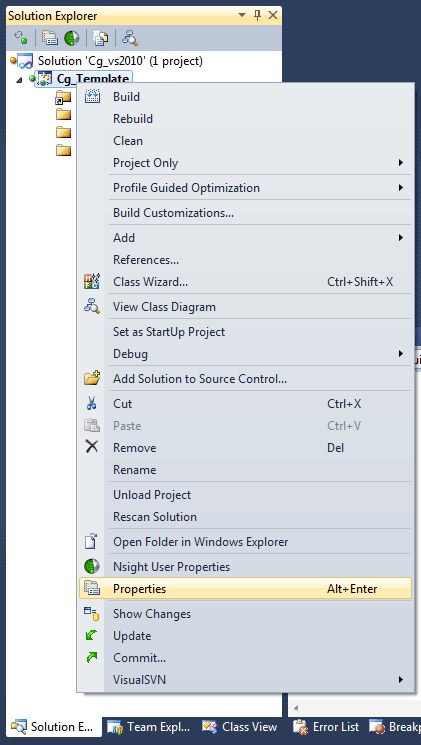Click the Nsight globe icon in toolbar
The width and height of the screenshot is (421, 745).
click(72, 38)
